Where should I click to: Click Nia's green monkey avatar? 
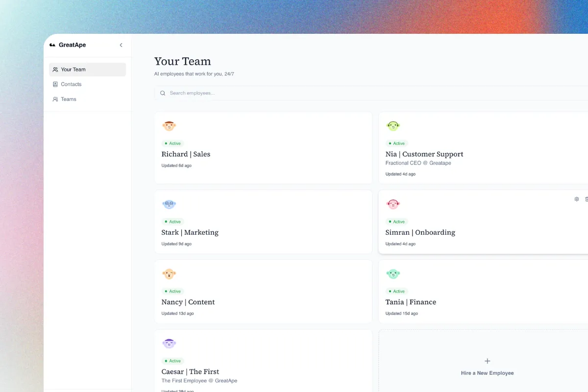pos(393,125)
